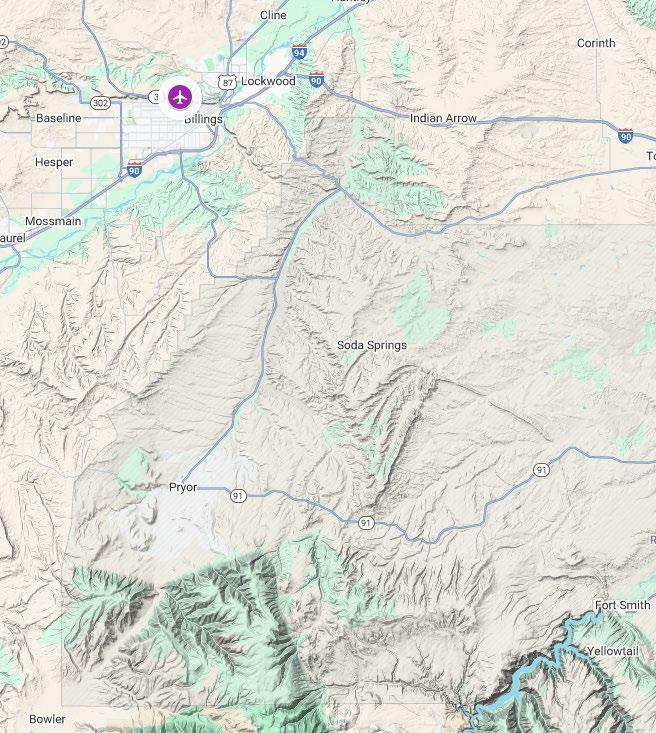The height and width of the screenshot is (733, 656).
Task: Select the Cline label north of Lockwood
Action: tap(273, 15)
